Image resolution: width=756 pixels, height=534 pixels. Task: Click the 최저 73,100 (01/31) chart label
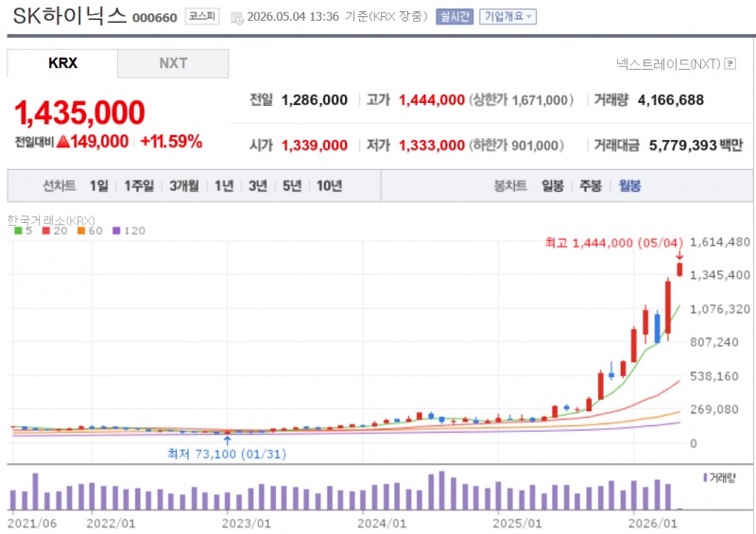tap(227, 454)
